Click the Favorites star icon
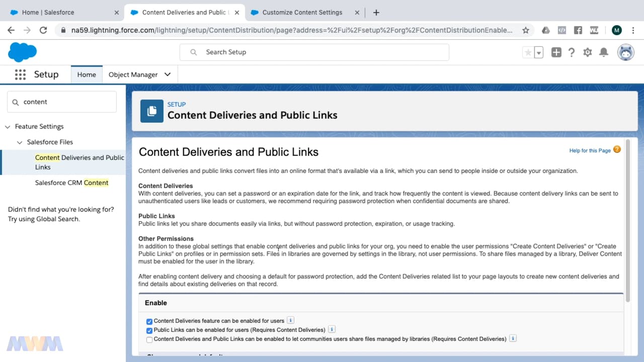 [528, 52]
